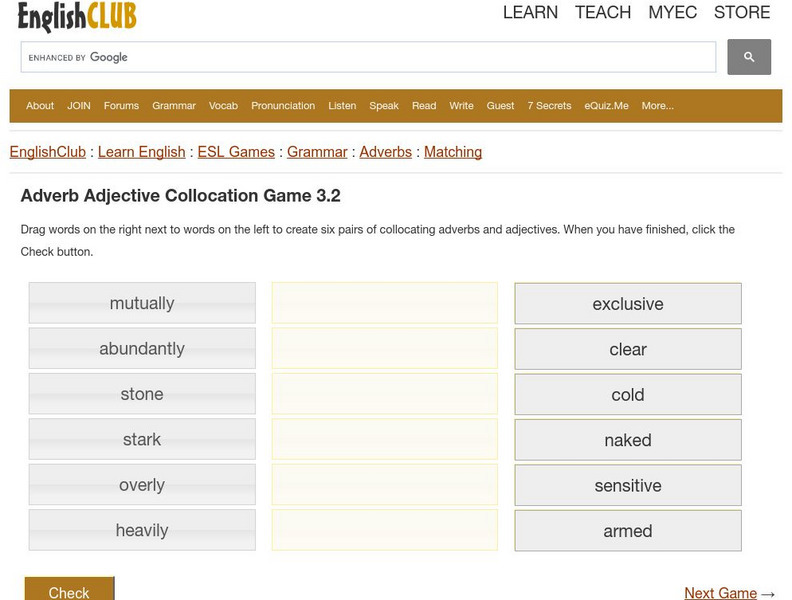Click the Check button
The height and width of the screenshot is (600, 792).
[69, 589]
